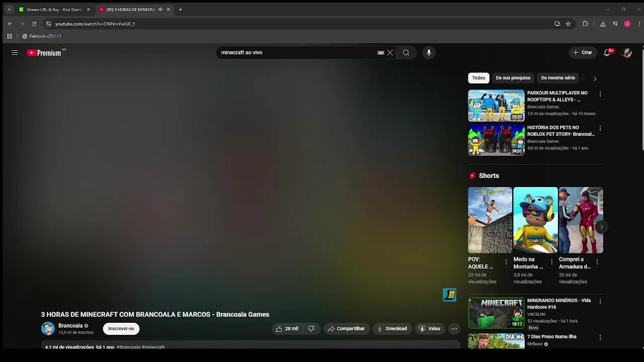Expand the tab search dropdown arrow
Image resolution: width=644 pixels, height=362 pixels.
pyautogui.click(x=9, y=10)
